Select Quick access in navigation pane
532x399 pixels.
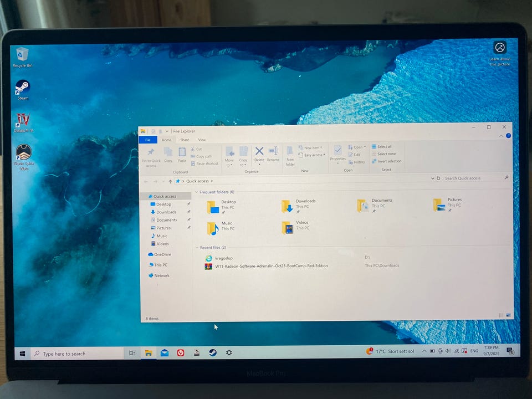click(165, 196)
